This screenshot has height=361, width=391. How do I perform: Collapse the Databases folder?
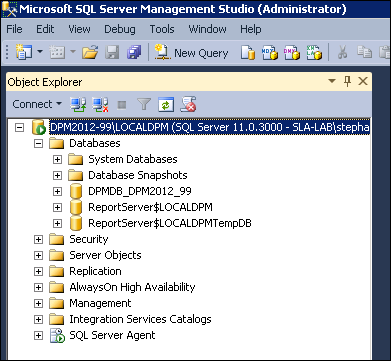[x=39, y=143]
